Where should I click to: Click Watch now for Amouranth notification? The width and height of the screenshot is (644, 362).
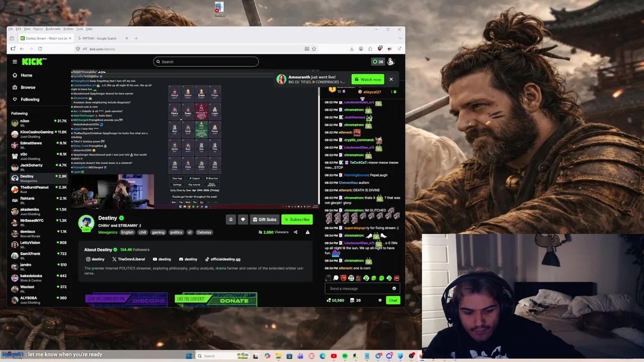(368, 79)
